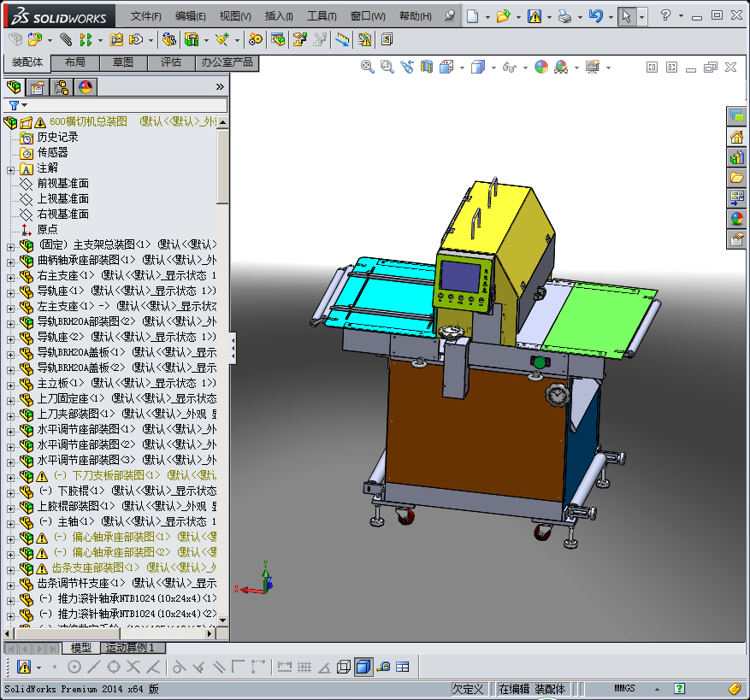Click the Move Component icon
Image resolution: width=750 pixels, height=700 pixels.
[136, 39]
